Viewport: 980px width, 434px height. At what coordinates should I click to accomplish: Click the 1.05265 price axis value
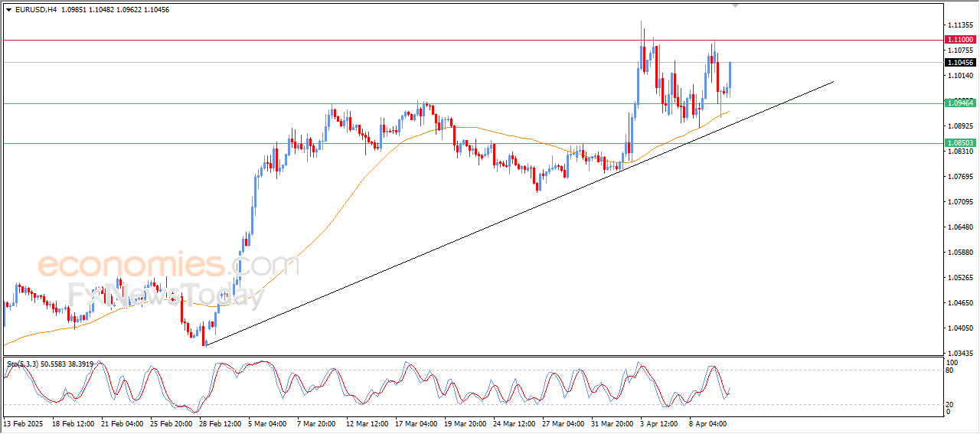[x=960, y=278]
